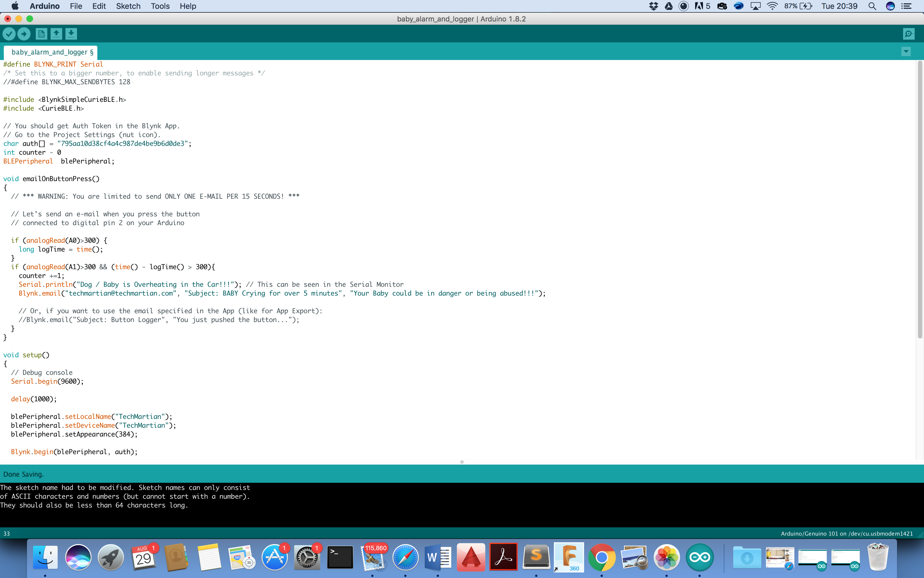Viewport: 924px width, 578px height.
Task: Upload the sketch with the arrow button
Action: tap(24, 34)
